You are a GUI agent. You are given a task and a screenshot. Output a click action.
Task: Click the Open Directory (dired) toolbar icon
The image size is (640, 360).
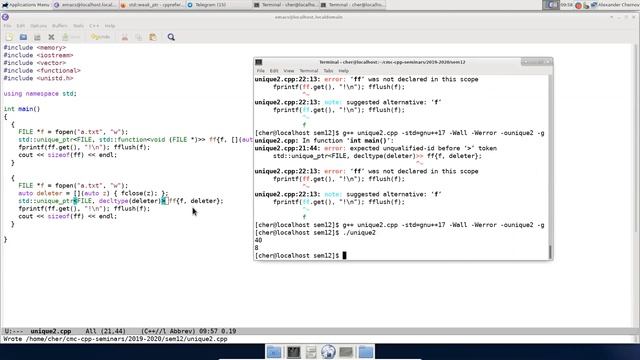37,37
